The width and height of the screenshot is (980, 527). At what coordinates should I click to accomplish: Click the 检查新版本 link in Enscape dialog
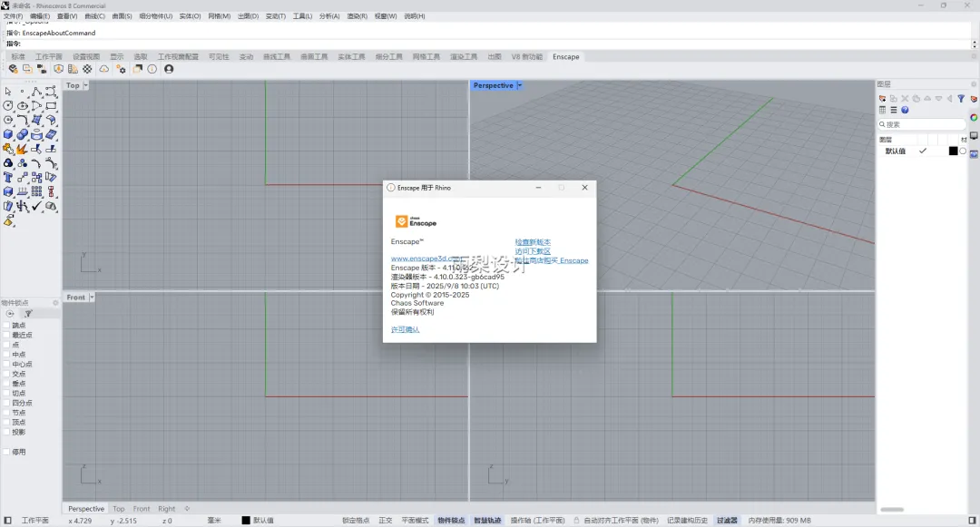[x=534, y=242]
